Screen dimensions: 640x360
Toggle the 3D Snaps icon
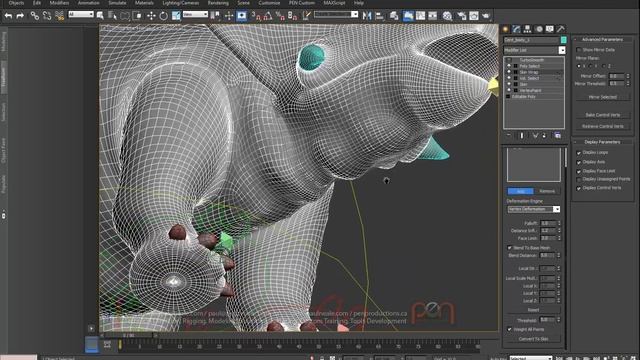pyautogui.click(x=256, y=16)
